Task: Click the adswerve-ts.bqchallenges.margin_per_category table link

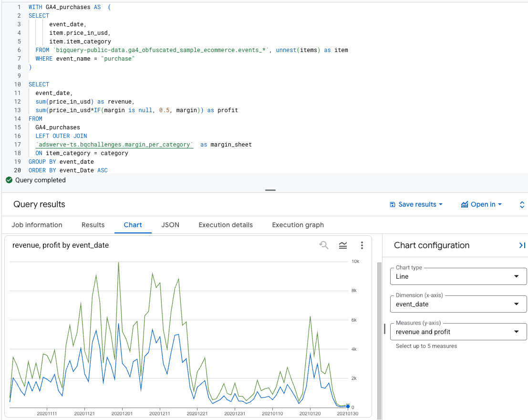Action: point(114,145)
